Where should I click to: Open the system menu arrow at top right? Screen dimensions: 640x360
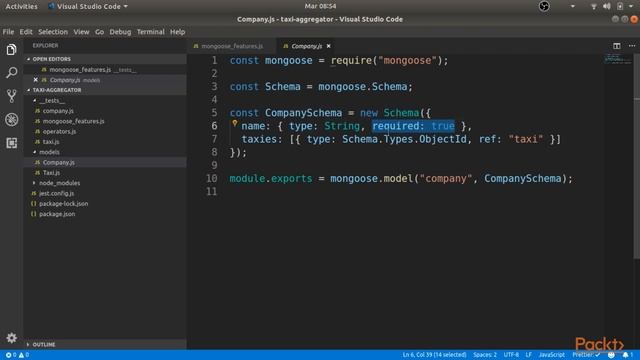click(x=631, y=6)
